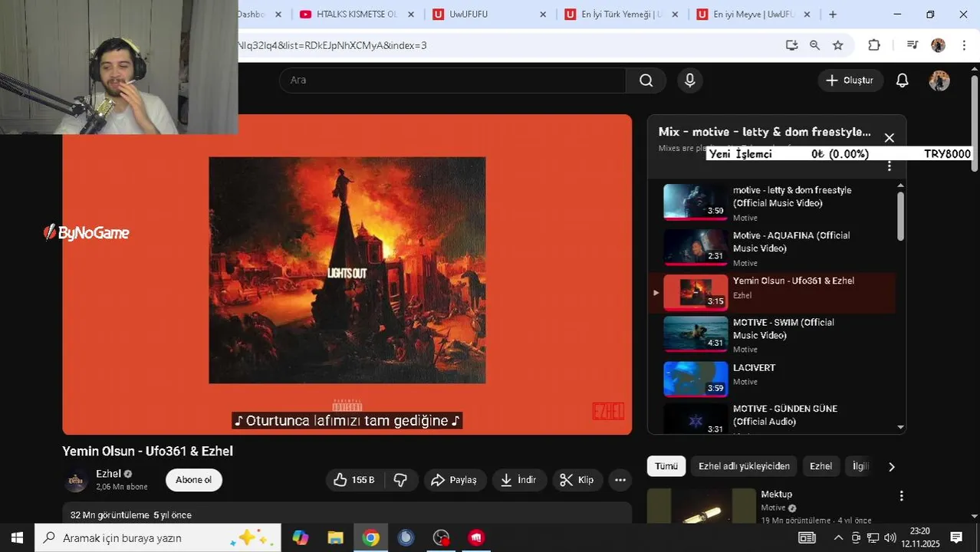Open the YouTube account avatar menu
This screenshot has height=552, width=980.
pos(939,80)
